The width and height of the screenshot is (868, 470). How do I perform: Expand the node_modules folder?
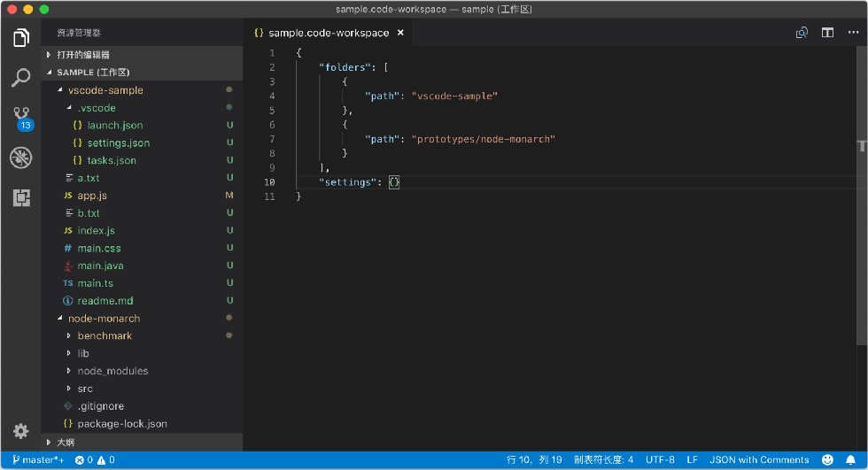(x=69, y=371)
